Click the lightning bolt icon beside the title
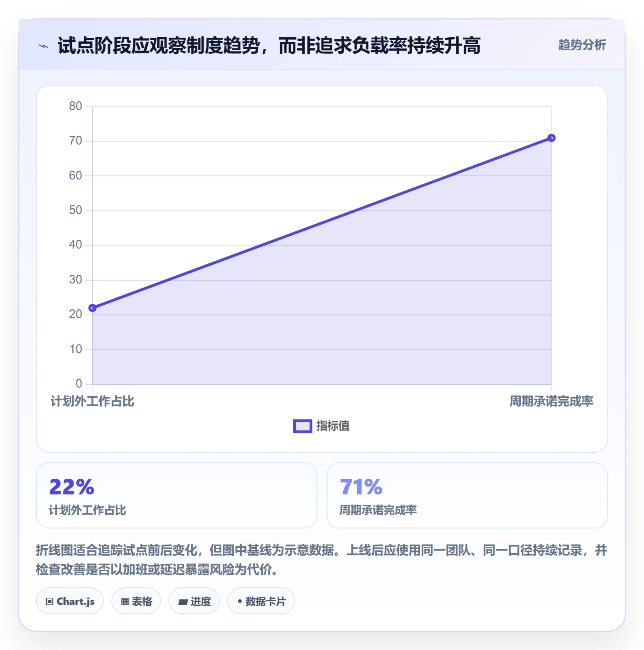 pyautogui.click(x=44, y=46)
